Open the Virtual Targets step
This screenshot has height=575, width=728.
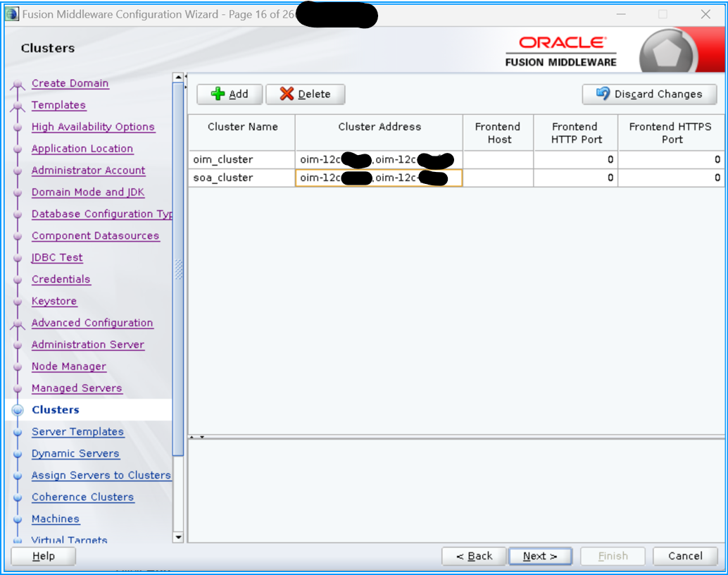[69, 540]
